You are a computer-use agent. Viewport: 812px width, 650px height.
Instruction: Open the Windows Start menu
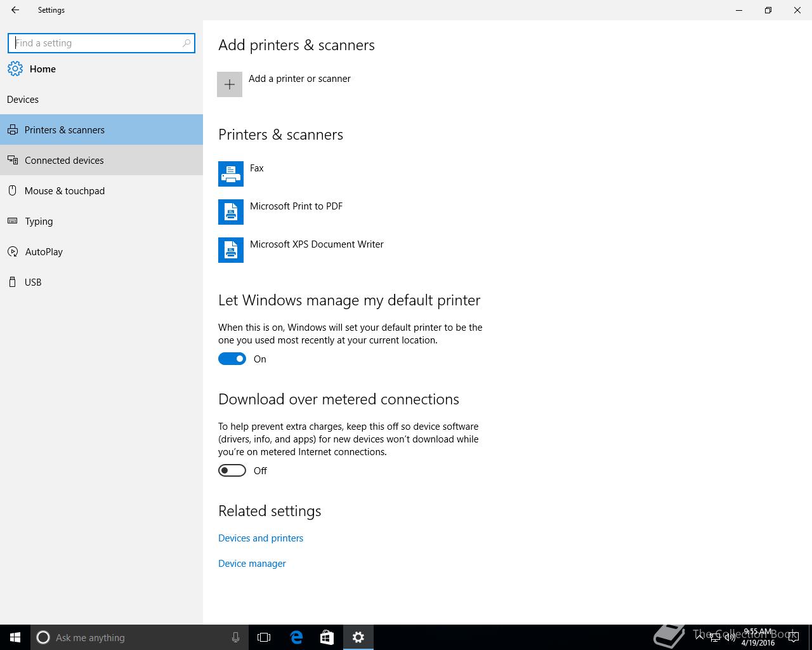click(15, 637)
